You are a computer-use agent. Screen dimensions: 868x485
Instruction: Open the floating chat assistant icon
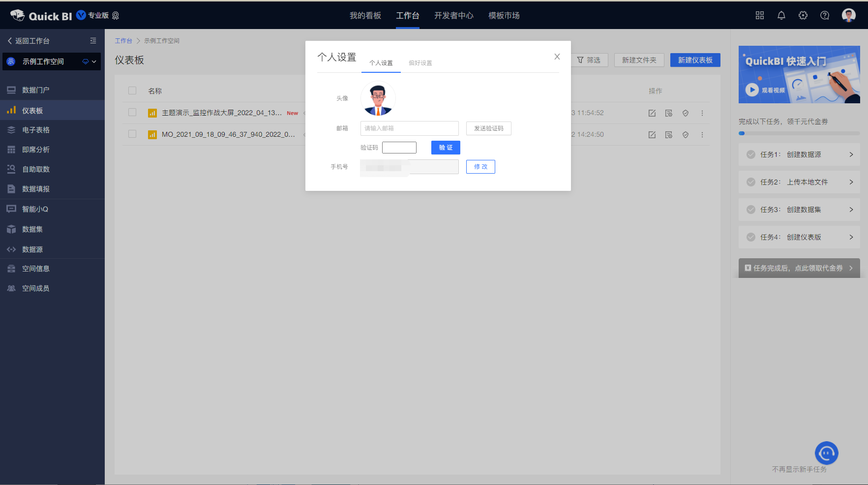tap(826, 453)
